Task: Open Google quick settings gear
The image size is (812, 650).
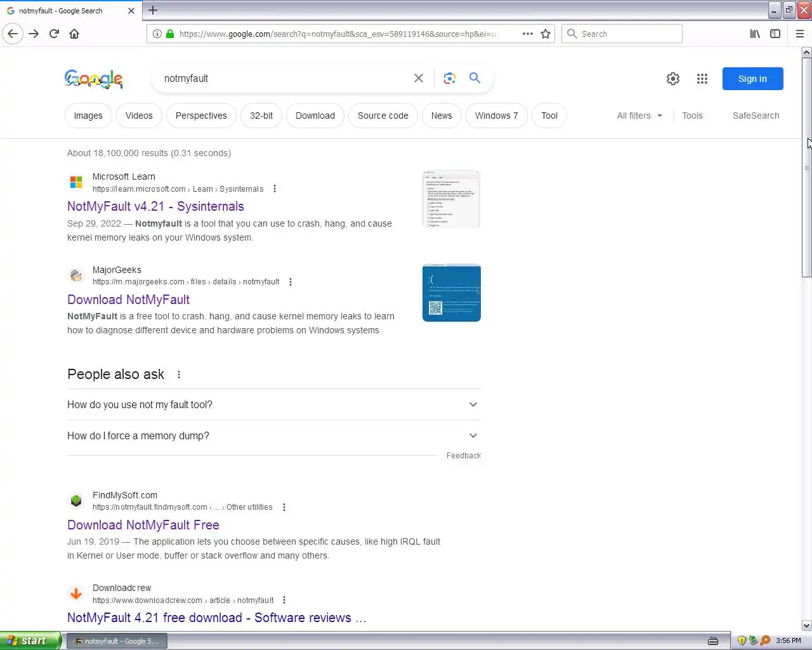Action: pyautogui.click(x=673, y=79)
